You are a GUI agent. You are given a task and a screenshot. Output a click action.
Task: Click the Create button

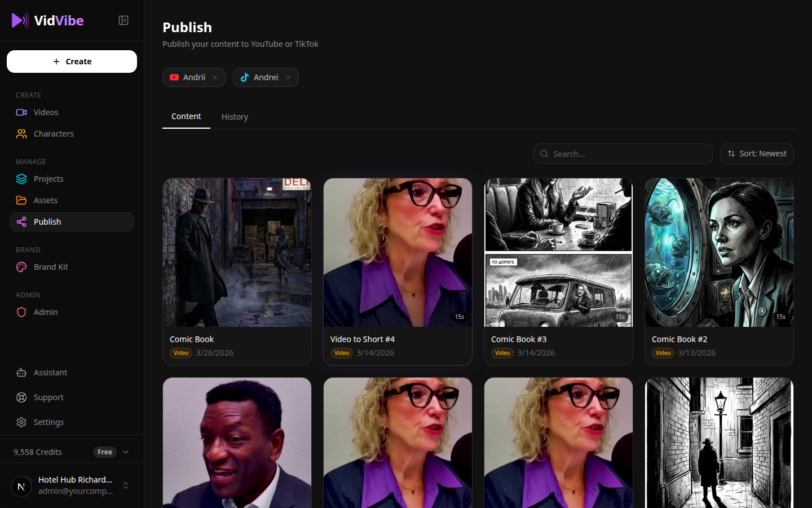[72, 62]
